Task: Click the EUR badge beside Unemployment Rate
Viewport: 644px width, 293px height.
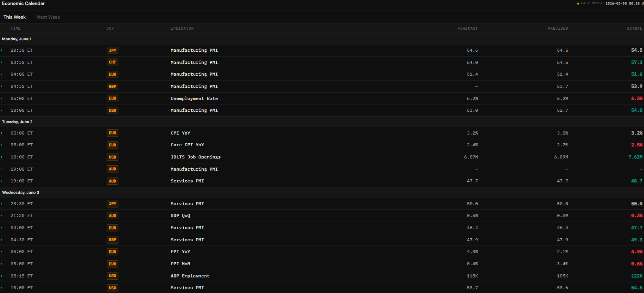Action: point(113,98)
